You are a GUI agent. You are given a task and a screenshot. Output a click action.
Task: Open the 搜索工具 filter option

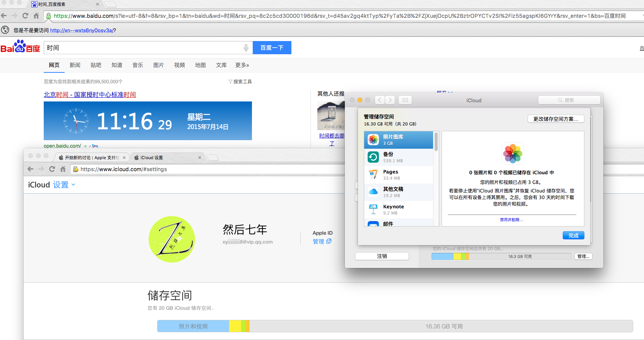(240, 82)
